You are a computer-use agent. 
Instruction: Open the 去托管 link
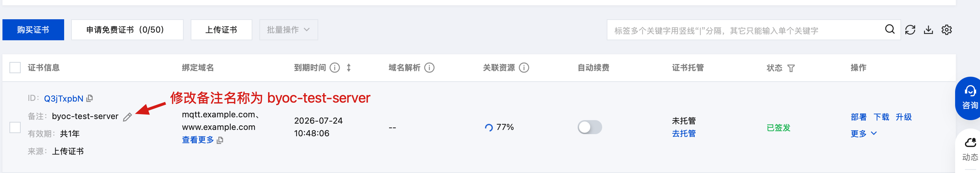(683, 133)
